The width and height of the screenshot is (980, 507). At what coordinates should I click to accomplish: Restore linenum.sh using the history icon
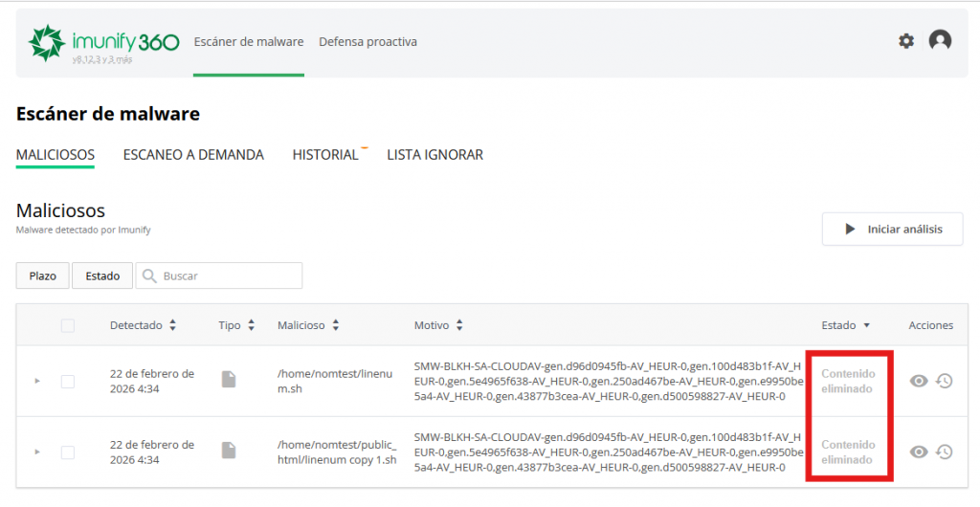tap(944, 381)
